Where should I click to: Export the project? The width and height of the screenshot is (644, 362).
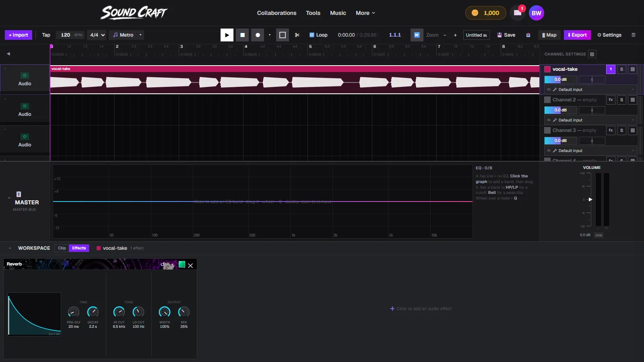point(577,35)
